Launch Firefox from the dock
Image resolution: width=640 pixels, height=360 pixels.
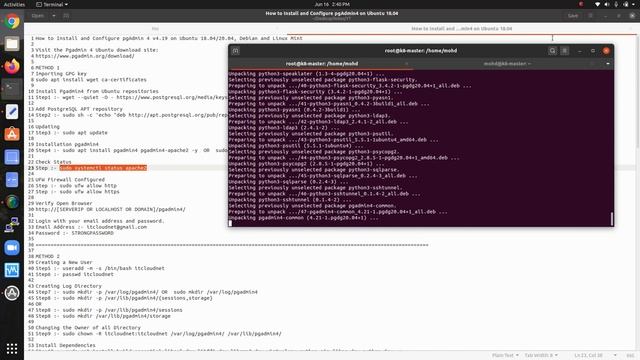point(12,66)
